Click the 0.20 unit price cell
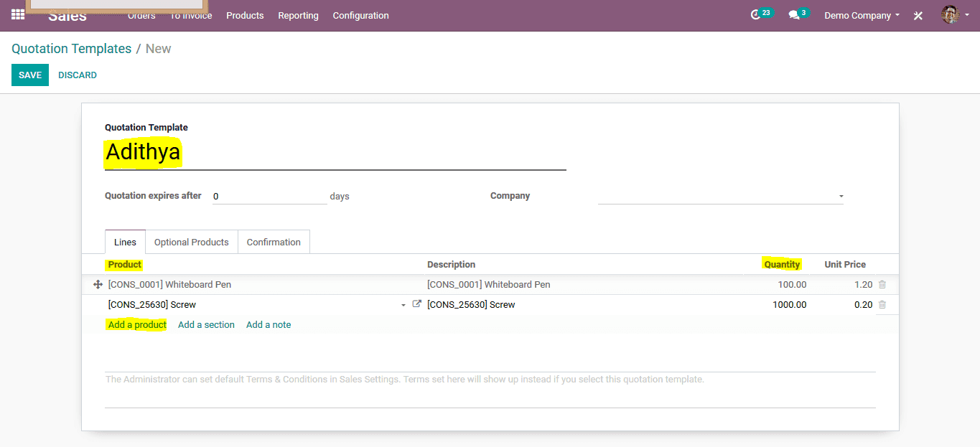The height and width of the screenshot is (447, 980). click(842, 305)
